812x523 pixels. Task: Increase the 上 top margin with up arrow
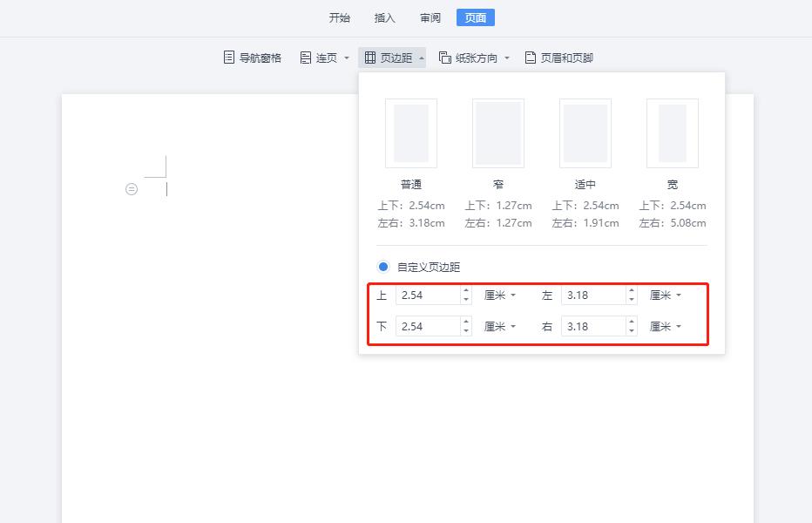(466, 290)
